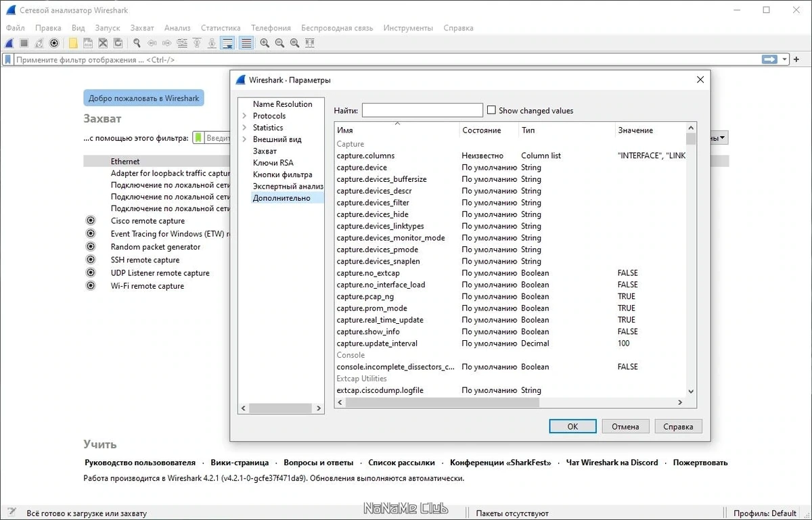Select Ключи RSA in the category tree
The image size is (812, 520).
point(273,162)
